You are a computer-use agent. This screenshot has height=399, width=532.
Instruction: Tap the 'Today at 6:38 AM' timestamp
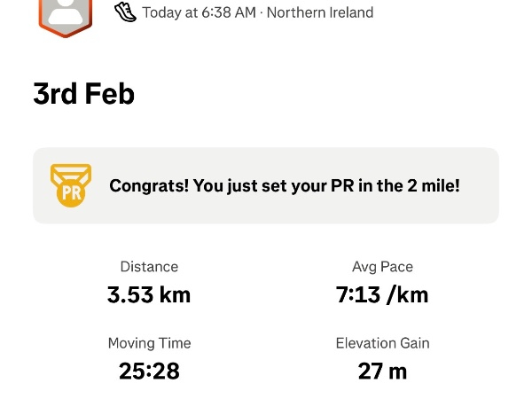pyautogui.click(x=199, y=13)
